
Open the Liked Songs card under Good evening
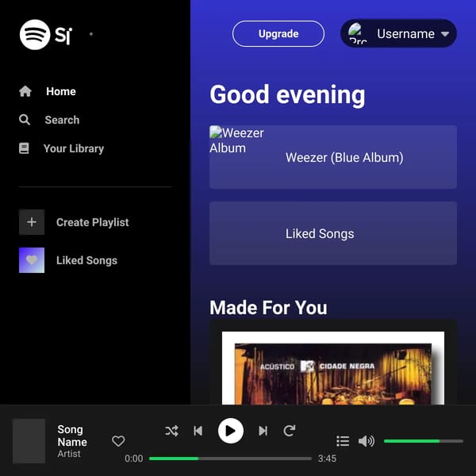(x=333, y=233)
